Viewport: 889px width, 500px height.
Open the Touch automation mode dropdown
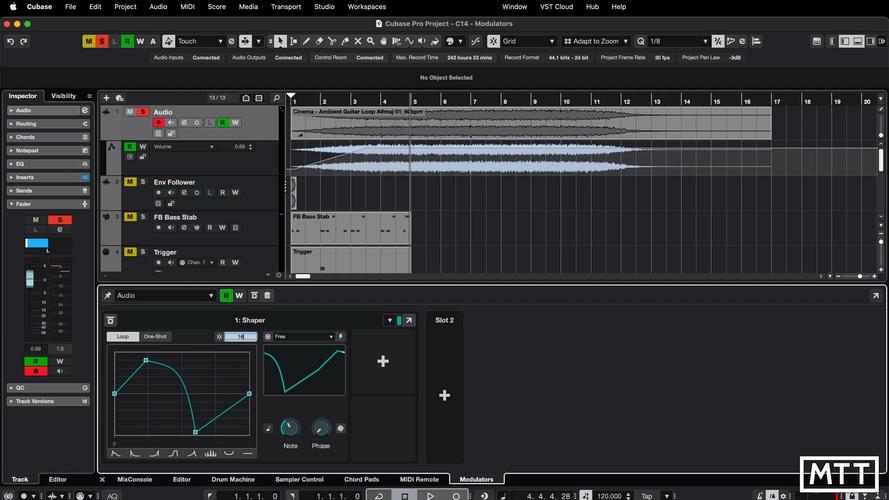pos(200,41)
